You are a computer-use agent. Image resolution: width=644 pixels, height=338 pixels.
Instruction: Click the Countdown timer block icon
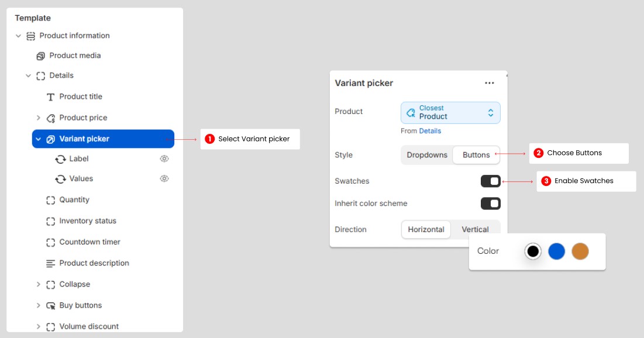click(x=50, y=242)
